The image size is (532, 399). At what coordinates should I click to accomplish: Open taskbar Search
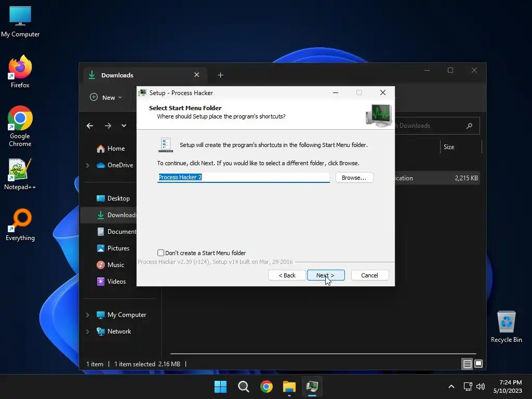244,387
